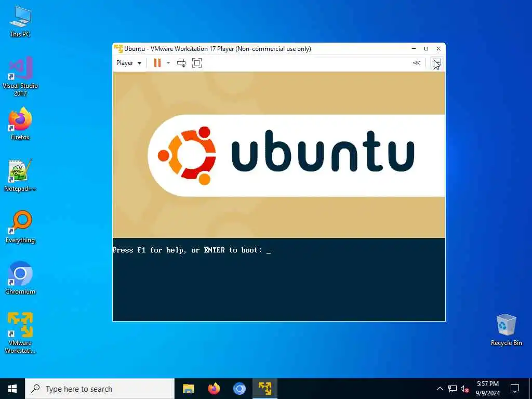The image size is (532, 399).
Task: Click the muted volume tray icon
Action: click(464, 389)
